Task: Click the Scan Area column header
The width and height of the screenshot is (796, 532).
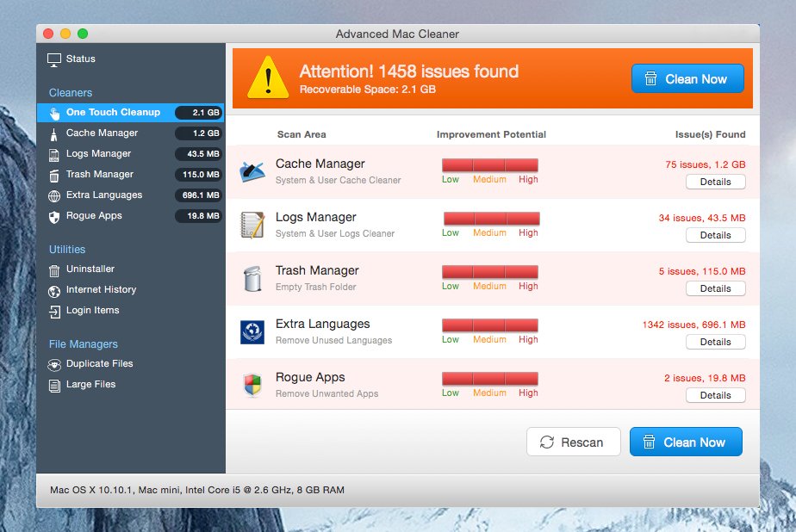Action: 302,134
